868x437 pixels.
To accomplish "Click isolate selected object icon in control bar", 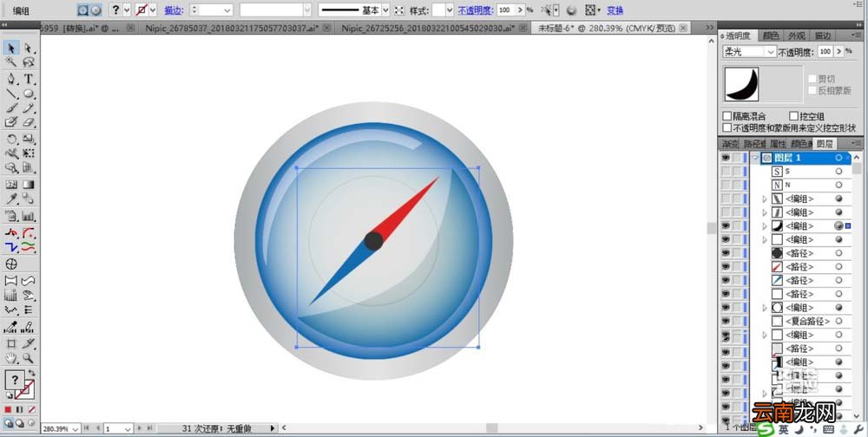I will pos(399,10).
